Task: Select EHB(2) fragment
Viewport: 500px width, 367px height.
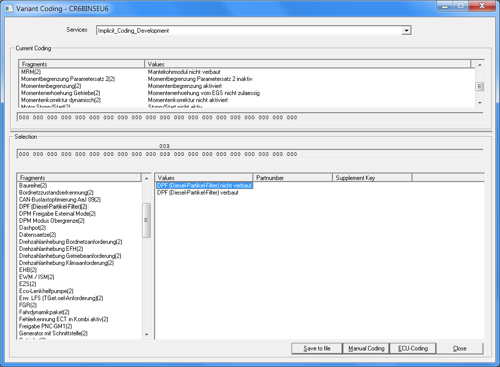Action: pyautogui.click(x=28, y=270)
